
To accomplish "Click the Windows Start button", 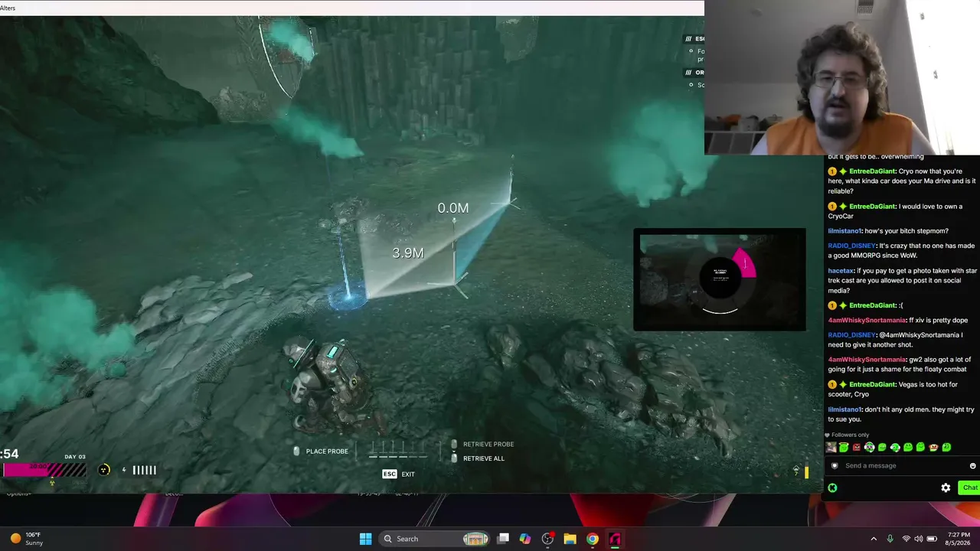I will point(365,539).
